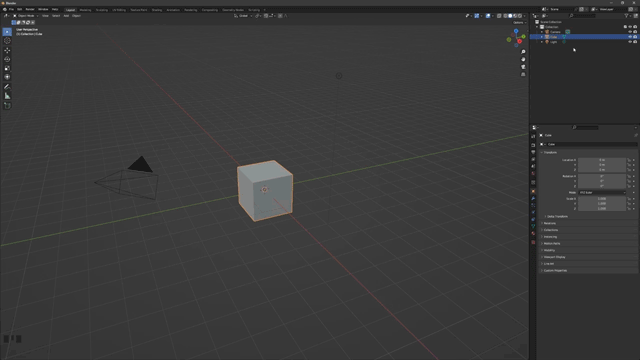Expand the Collections panel
The width and height of the screenshot is (640, 360).
[x=550, y=230]
